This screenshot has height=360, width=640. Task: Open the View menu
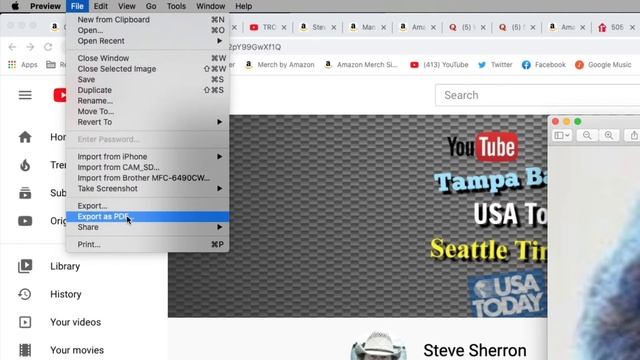(x=127, y=6)
